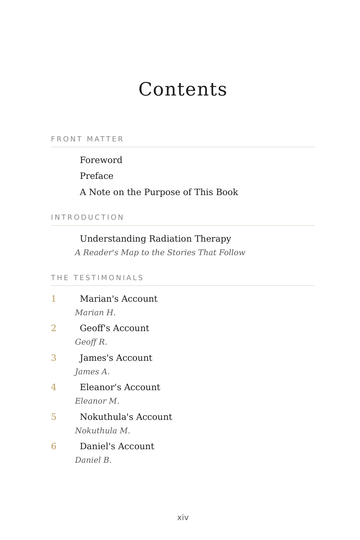Select The Testimonials section heading
This screenshot has width=360, height=540.
[x=97, y=278]
